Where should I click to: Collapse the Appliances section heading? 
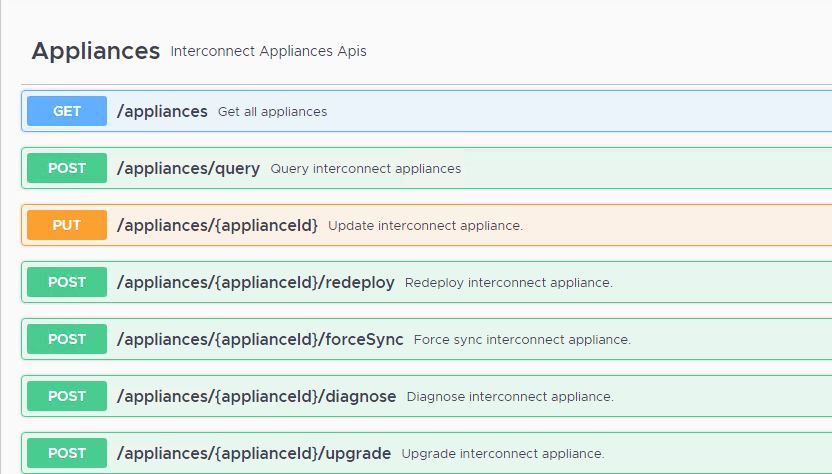tap(95, 51)
